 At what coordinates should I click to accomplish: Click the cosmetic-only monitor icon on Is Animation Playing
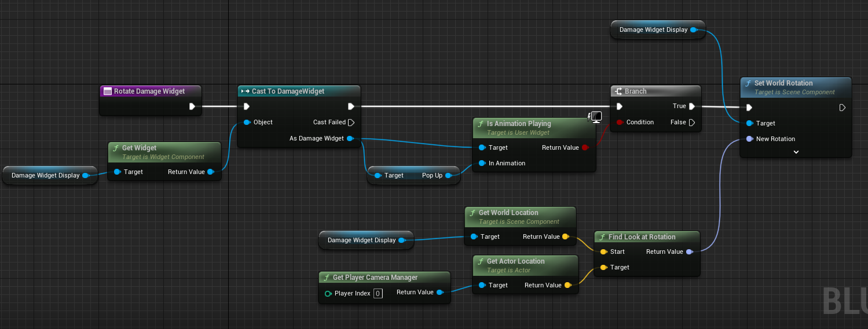596,117
